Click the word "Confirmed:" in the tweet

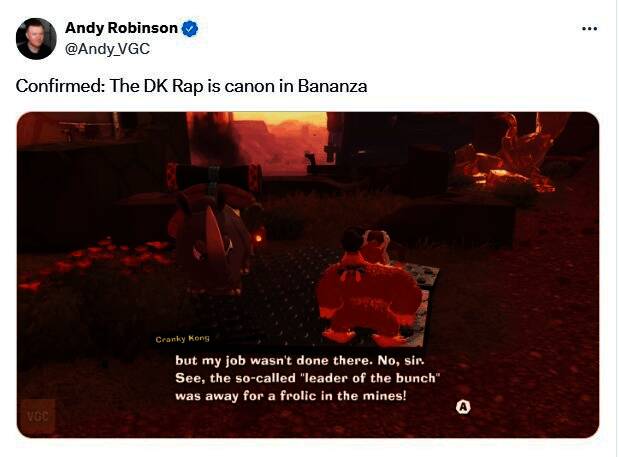point(60,86)
